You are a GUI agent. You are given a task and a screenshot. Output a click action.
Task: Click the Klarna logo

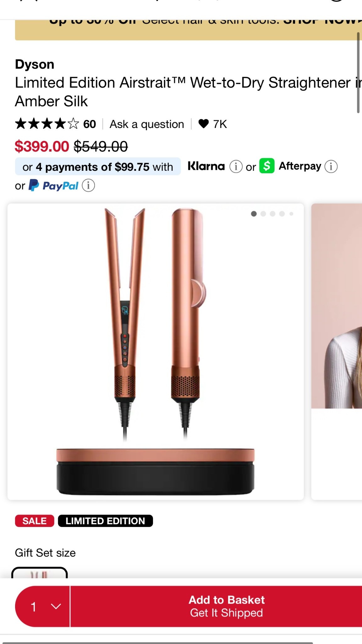pos(206,166)
